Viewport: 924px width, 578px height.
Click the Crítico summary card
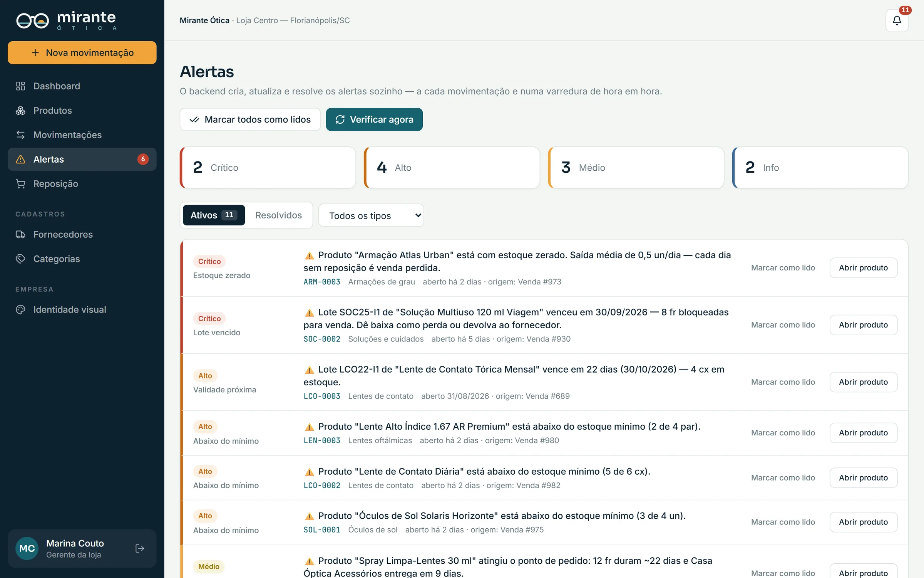tap(268, 168)
